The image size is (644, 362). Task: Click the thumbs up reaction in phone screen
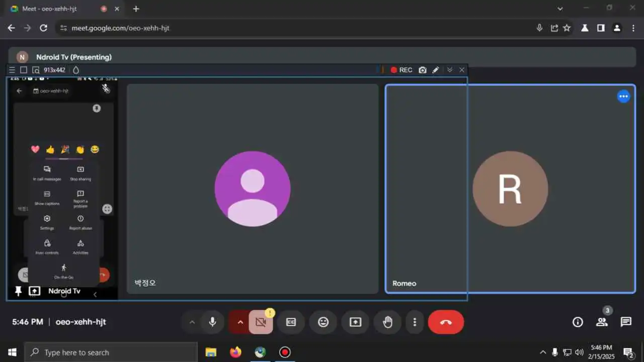point(50,149)
